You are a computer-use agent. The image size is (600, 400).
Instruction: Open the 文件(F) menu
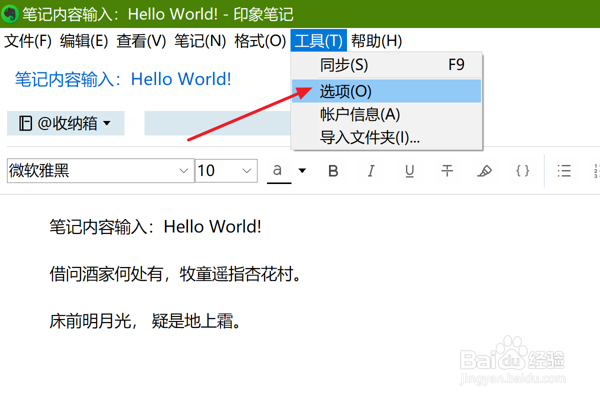[28, 41]
